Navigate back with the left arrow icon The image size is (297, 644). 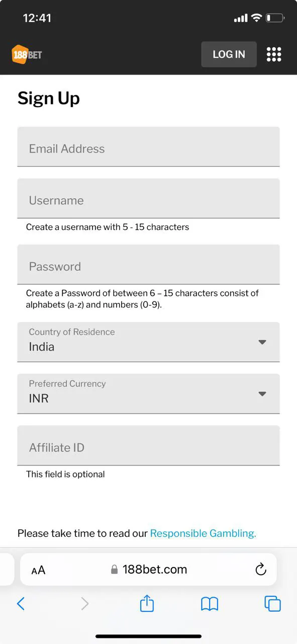[x=21, y=603]
